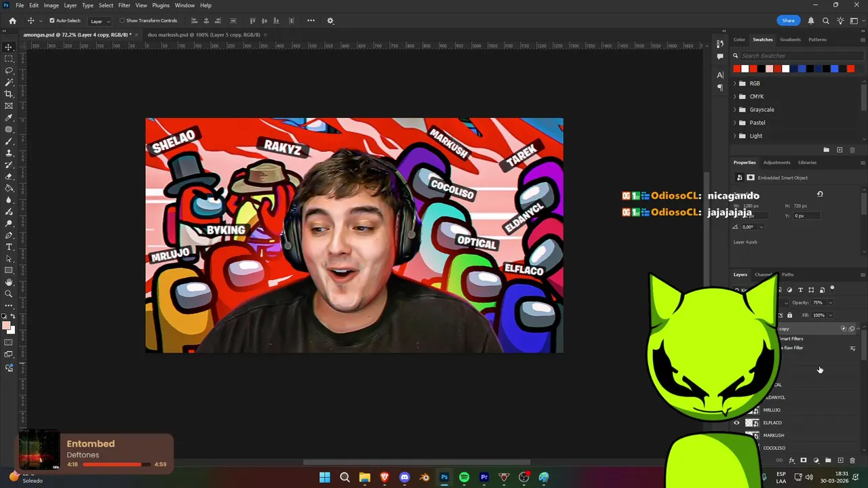Open notifications bell icon
Screen dimensions: 868x488
810,20
